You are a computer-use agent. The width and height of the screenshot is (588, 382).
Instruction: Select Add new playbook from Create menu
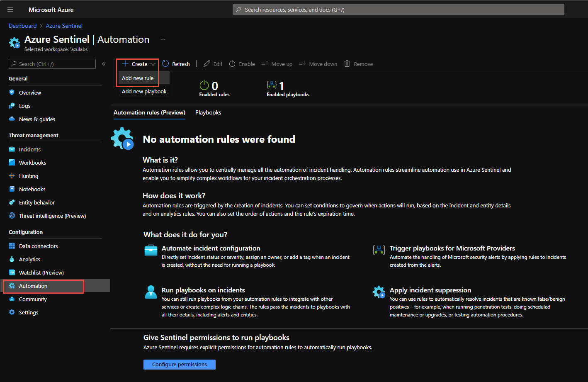coord(144,91)
